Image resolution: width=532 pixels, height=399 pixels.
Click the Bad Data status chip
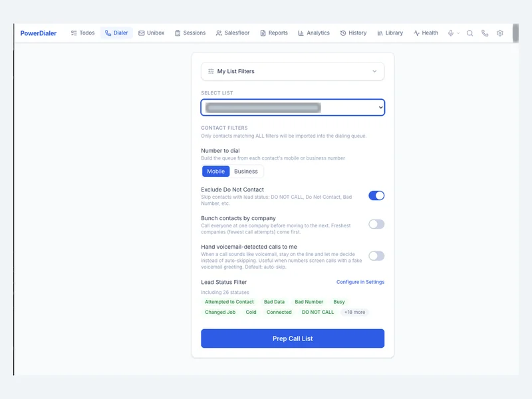274,302
